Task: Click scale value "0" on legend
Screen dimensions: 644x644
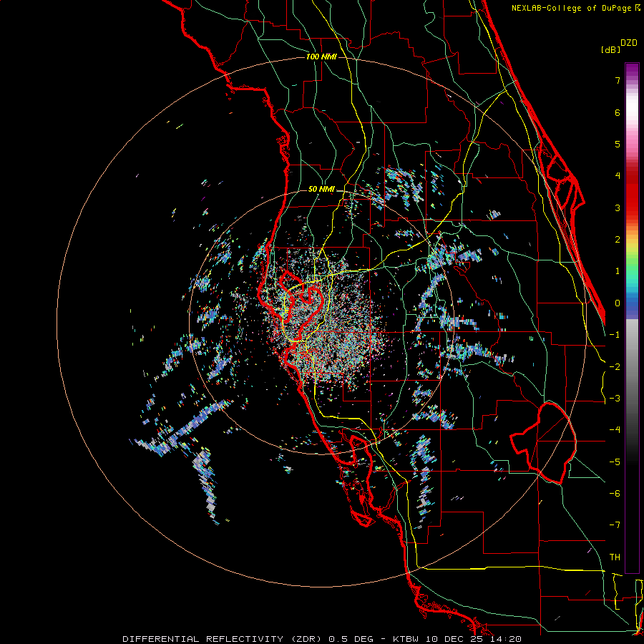Action: coord(618,303)
